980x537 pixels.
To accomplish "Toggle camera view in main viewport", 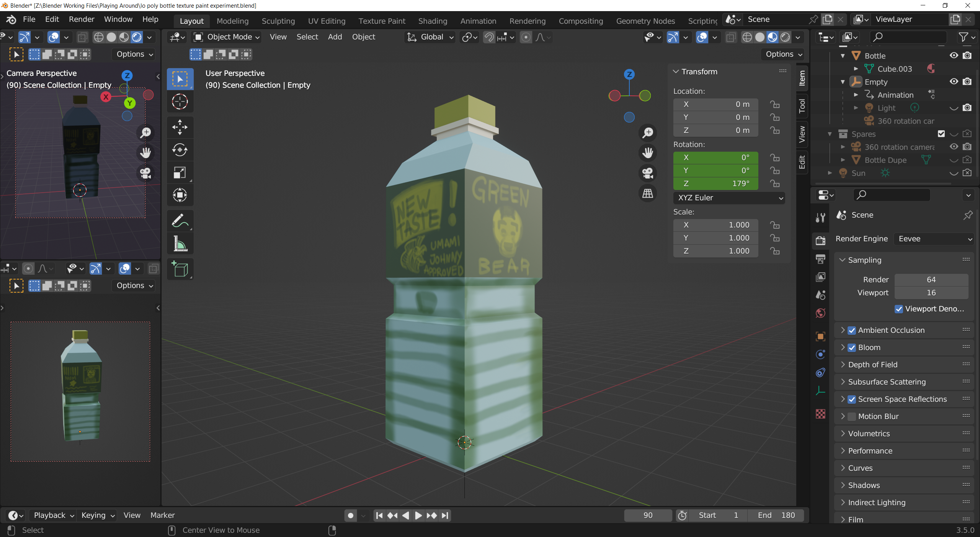I will 648,173.
